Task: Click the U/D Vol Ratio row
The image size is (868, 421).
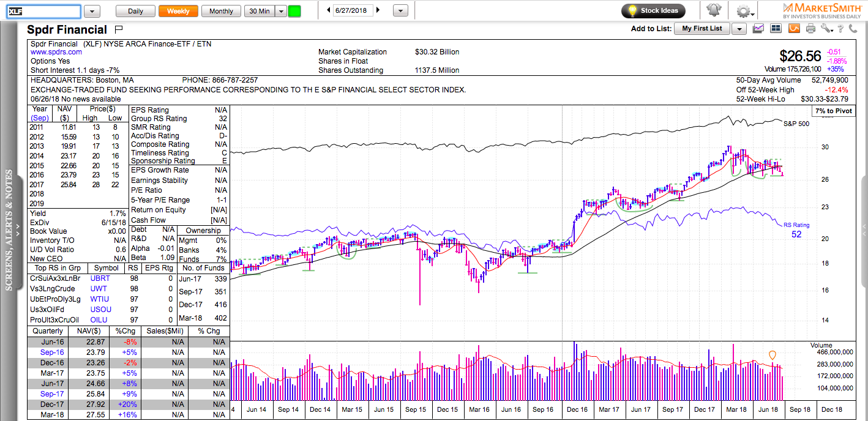Action: point(78,250)
